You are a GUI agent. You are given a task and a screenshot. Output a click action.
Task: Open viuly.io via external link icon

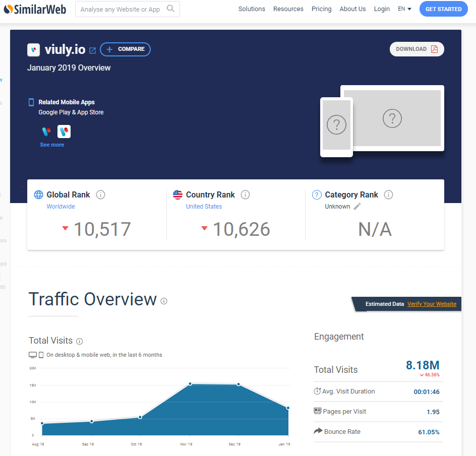pos(93,50)
